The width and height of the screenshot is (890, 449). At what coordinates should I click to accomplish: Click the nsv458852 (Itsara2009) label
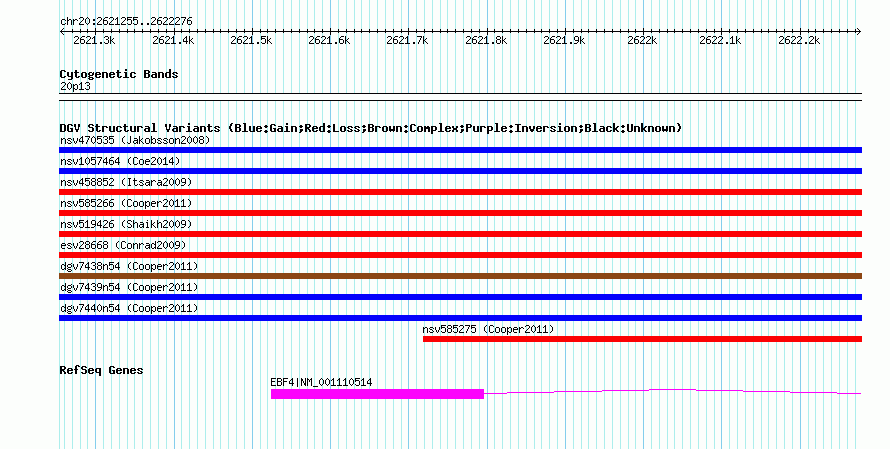click(x=126, y=182)
